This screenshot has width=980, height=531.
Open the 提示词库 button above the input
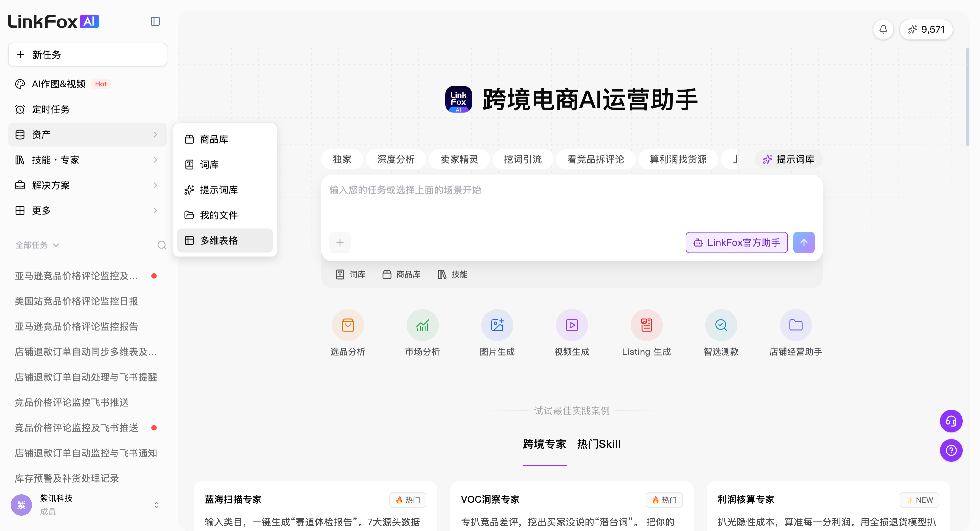[x=789, y=159]
